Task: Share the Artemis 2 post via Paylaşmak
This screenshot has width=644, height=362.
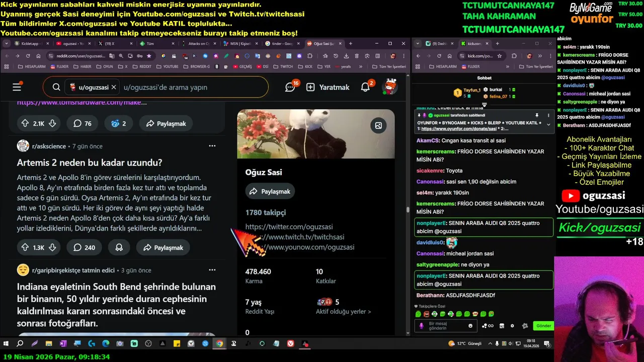Action: (163, 247)
